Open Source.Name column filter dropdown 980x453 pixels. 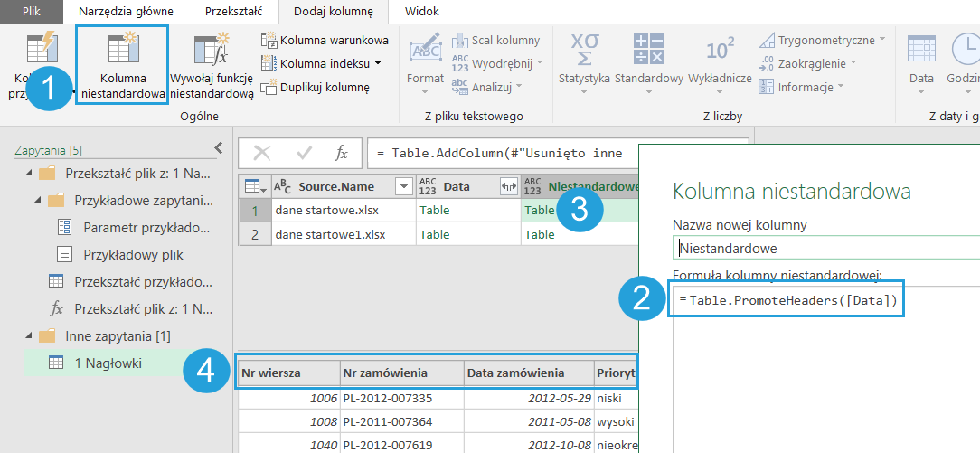point(403,186)
